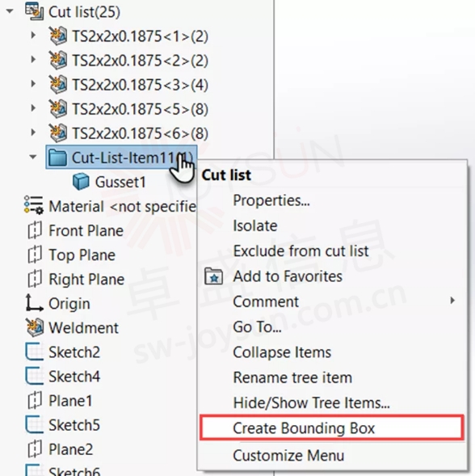Click the Origin icon in tree

tap(34, 303)
